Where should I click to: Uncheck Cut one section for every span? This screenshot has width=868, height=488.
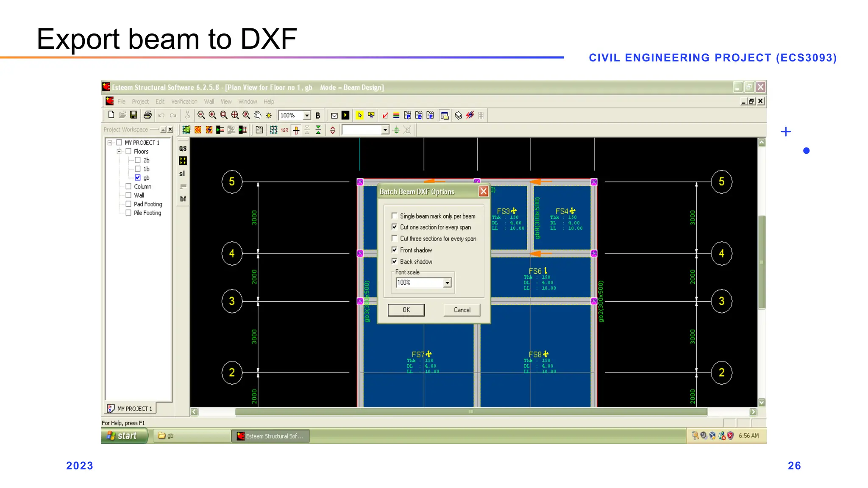click(395, 227)
